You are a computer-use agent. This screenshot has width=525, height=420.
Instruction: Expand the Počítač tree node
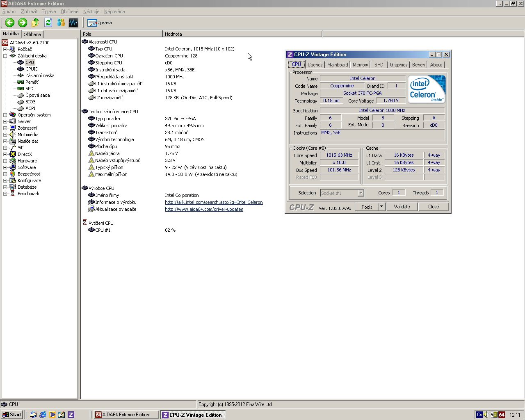5,49
